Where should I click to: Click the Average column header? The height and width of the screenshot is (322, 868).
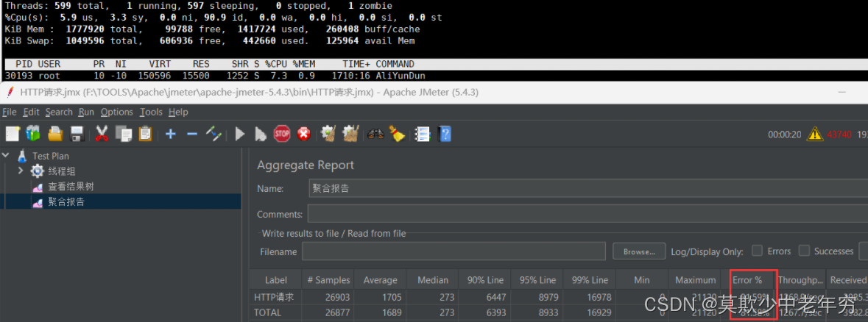tap(381, 280)
